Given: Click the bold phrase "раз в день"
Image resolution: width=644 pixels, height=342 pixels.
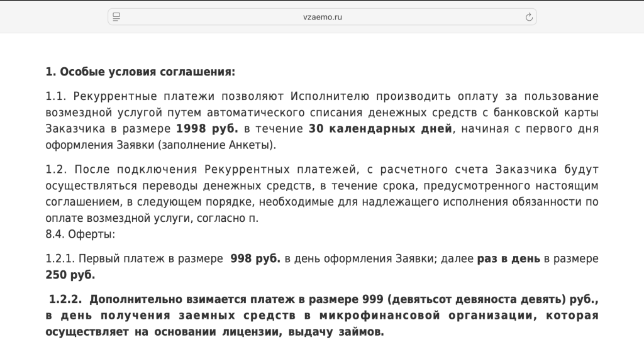Looking at the screenshot, I should [509, 258].
